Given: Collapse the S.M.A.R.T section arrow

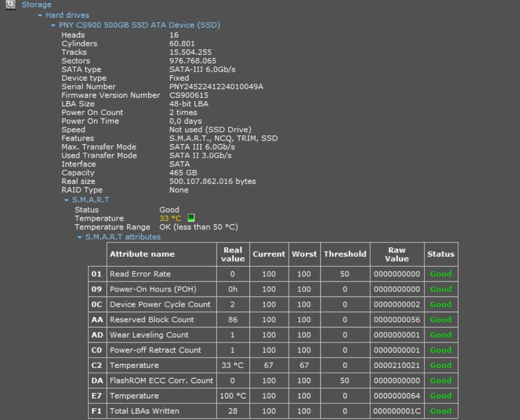Looking at the screenshot, I should (x=67, y=200).
